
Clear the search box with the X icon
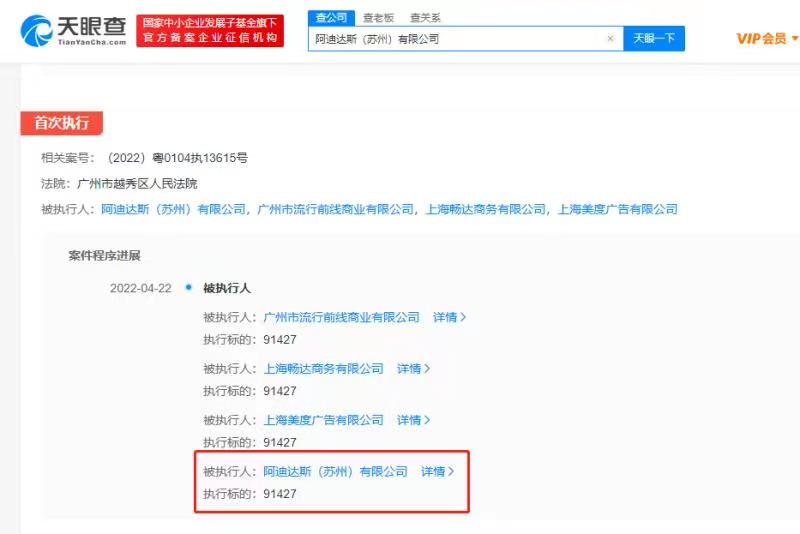(610, 38)
